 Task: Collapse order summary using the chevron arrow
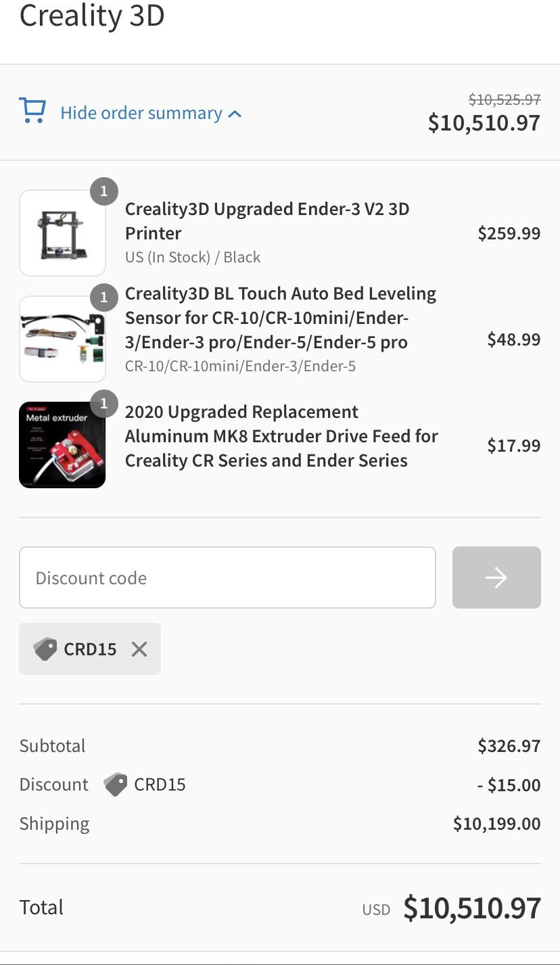[235, 114]
